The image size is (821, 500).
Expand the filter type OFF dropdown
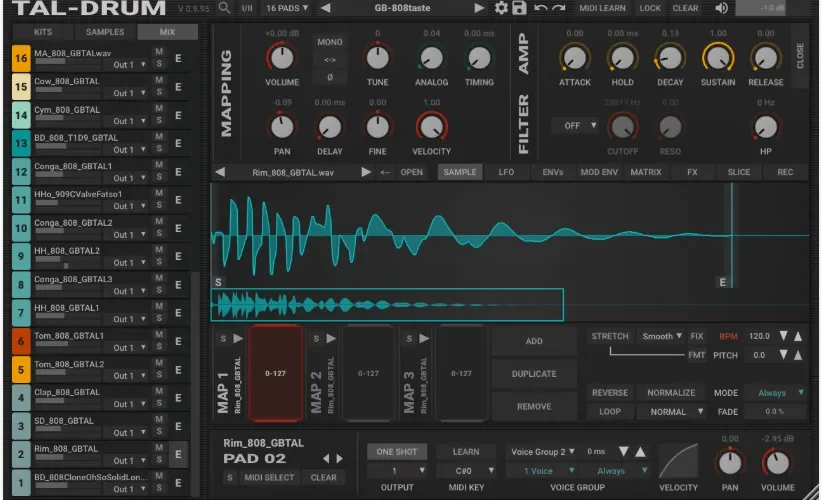point(575,126)
